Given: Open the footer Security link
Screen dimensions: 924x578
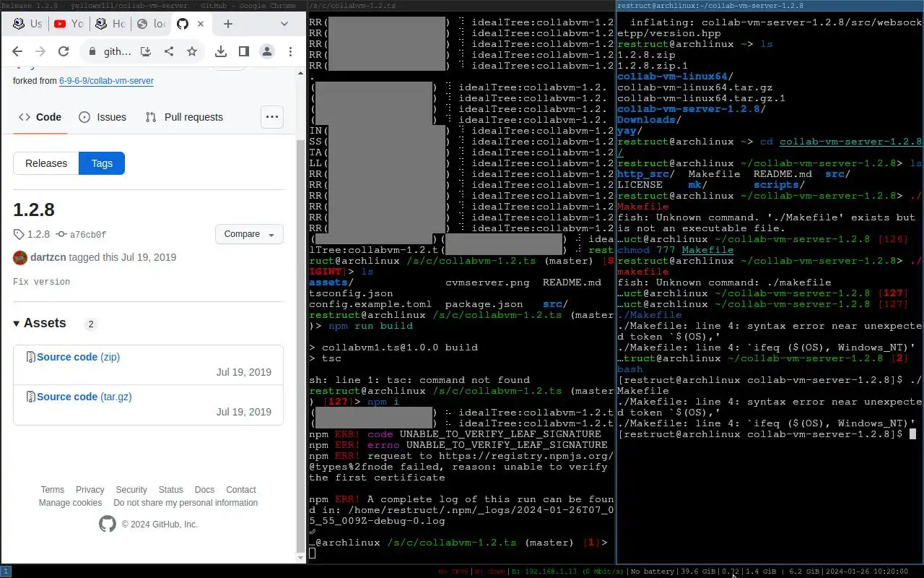Looking at the screenshot, I should 131,490.
